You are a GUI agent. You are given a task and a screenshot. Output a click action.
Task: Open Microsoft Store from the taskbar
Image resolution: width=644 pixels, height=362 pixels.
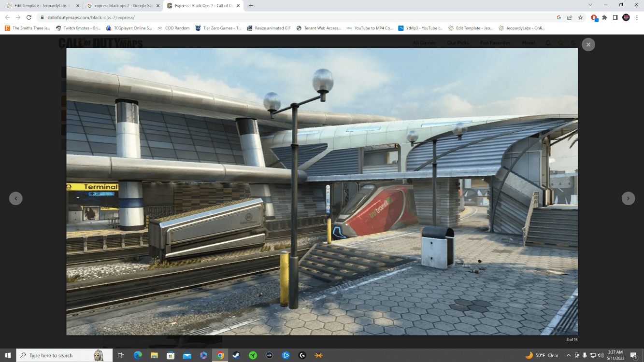click(x=171, y=355)
